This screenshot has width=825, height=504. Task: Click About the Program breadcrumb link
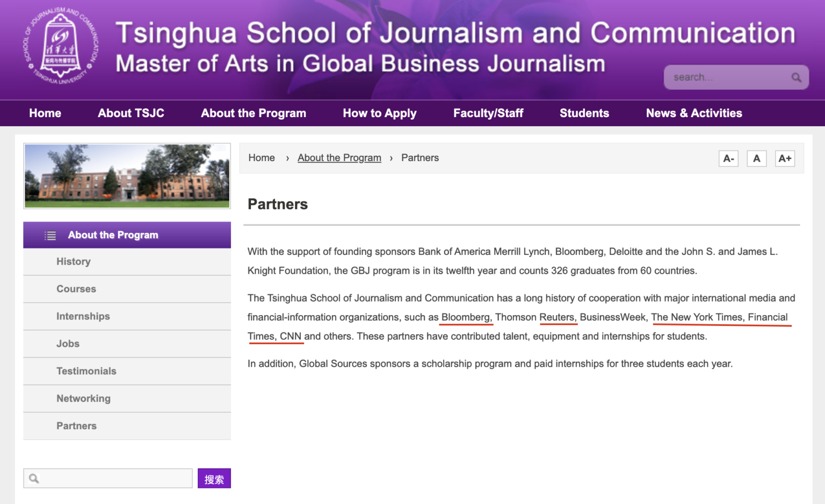[339, 158]
